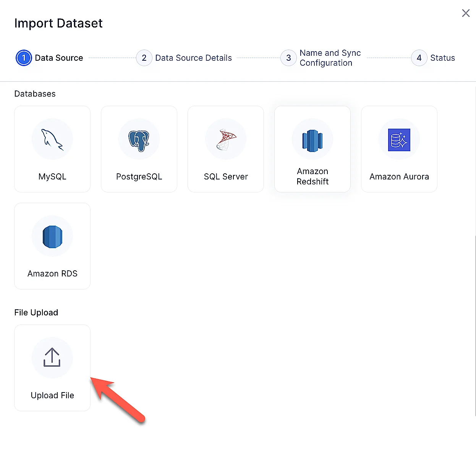Open Name and Sync Configuration step label
Image resolution: width=476 pixels, height=462 pixels.
tap(330, 58)
